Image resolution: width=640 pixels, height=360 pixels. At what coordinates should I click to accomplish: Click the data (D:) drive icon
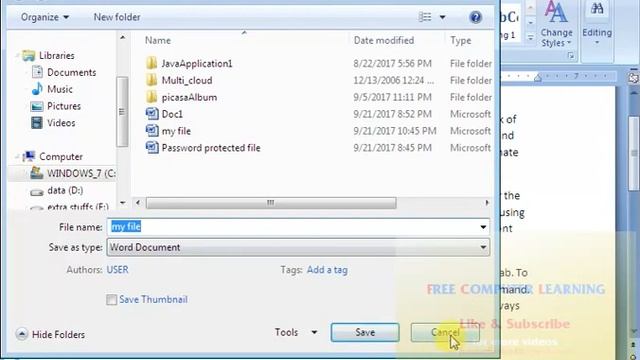pos(37,191)
